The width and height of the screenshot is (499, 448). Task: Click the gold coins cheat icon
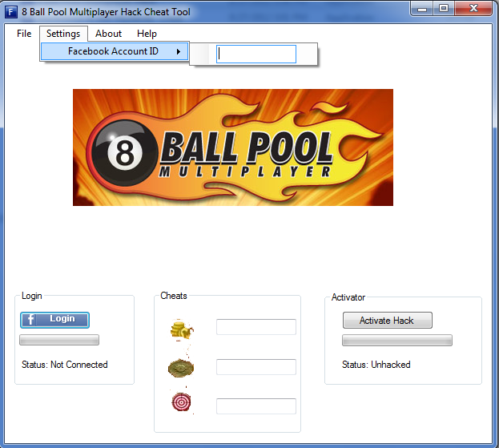tap(181, 329)
